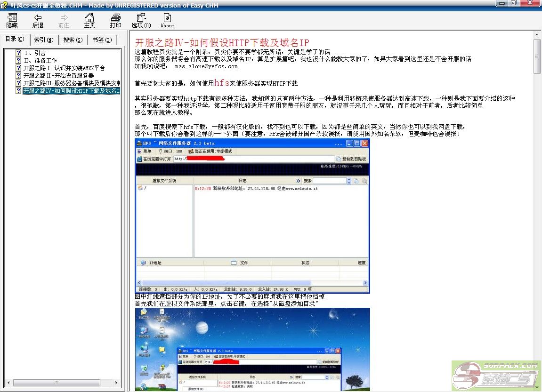
Task: Open the 'II、准备工作' topic
Action: click(40, 61)
